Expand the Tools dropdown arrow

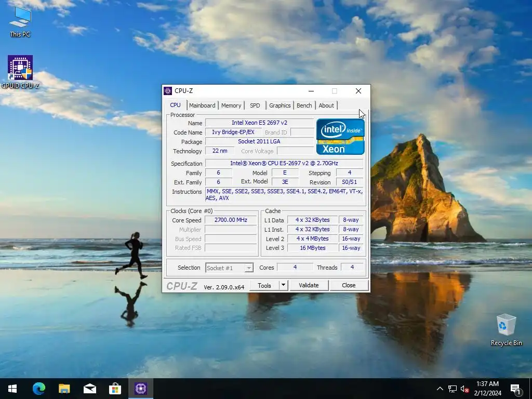pos(283,286)
